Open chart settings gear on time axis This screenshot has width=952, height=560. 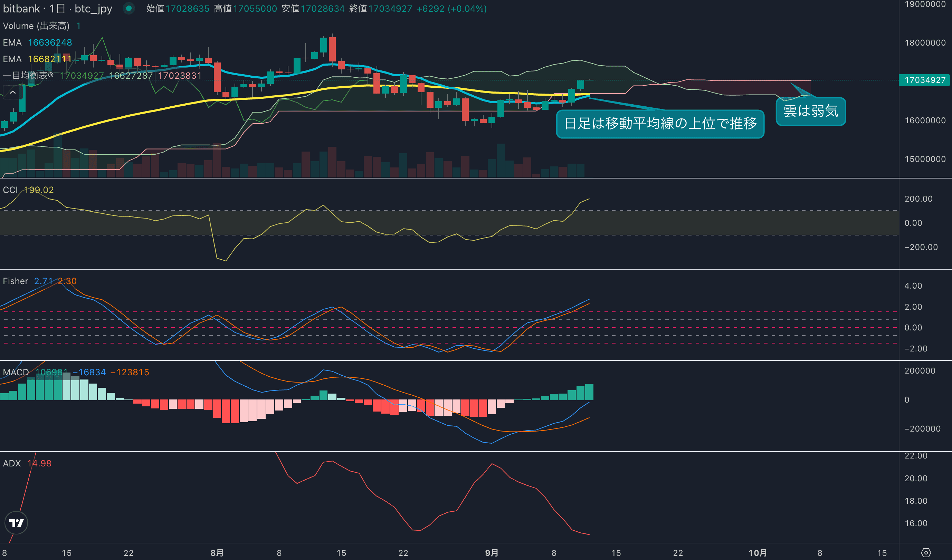coord(926,553)
